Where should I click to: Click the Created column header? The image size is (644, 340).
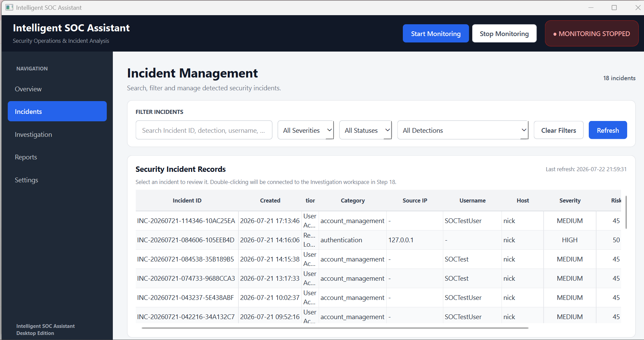pos(270,200)
